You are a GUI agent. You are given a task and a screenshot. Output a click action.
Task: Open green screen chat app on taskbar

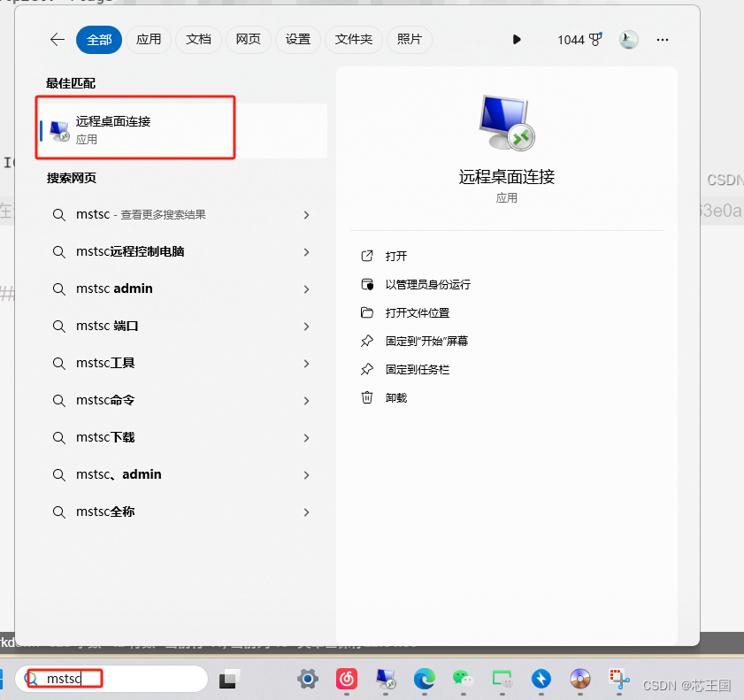point(502,679)
